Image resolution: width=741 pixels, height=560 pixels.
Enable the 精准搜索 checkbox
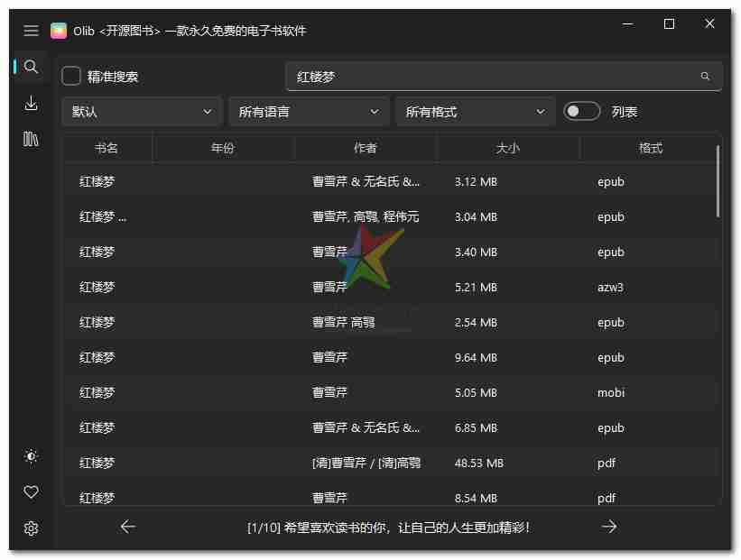tap(71, 77)
